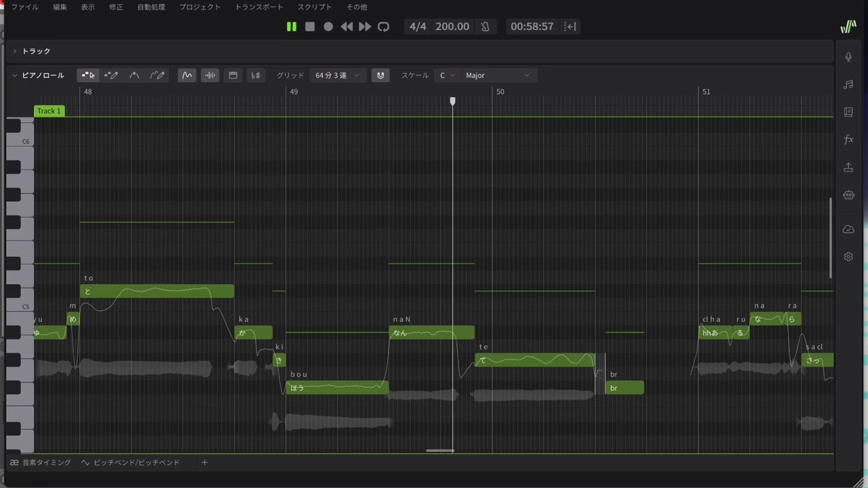
Task: Click measure 49 on the ruler
Action: point(294,91)
